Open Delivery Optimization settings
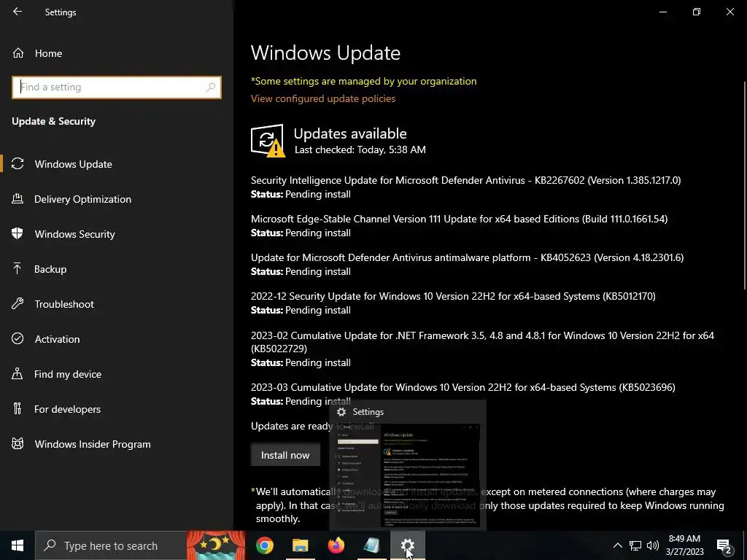The width and height of the screenshot is (747, 560). [83, 199]
